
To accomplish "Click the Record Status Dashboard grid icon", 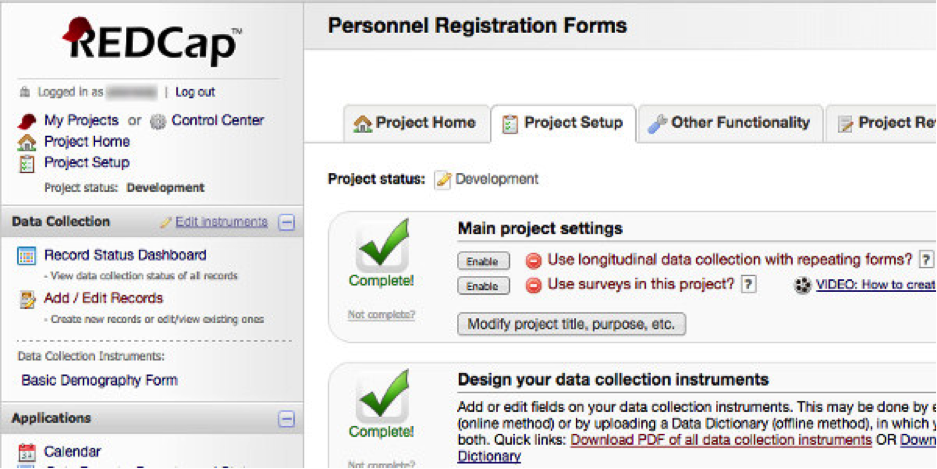I will pos(27,256).
